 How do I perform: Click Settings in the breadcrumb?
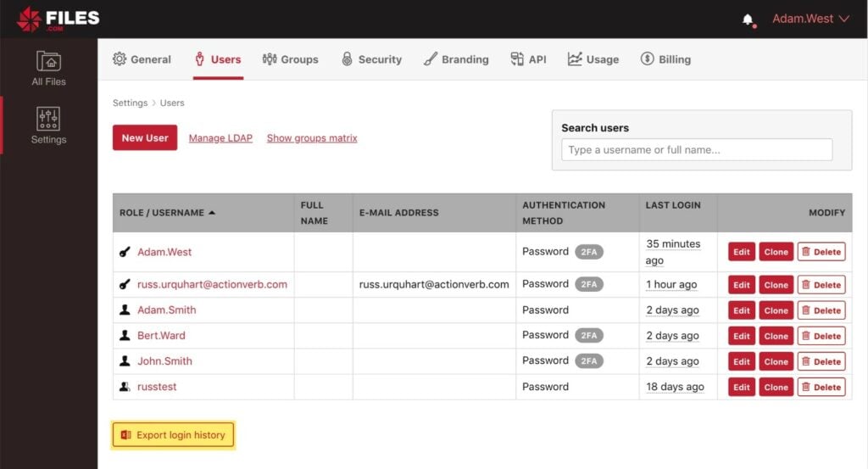coord(130,103)
